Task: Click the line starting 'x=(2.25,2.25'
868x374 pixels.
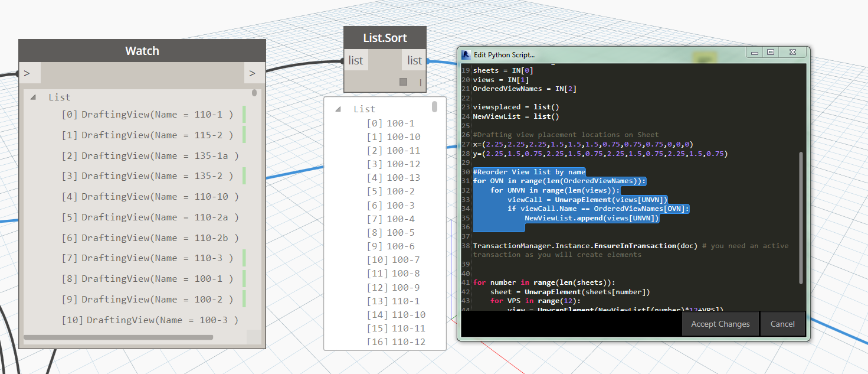Action: 583,144
